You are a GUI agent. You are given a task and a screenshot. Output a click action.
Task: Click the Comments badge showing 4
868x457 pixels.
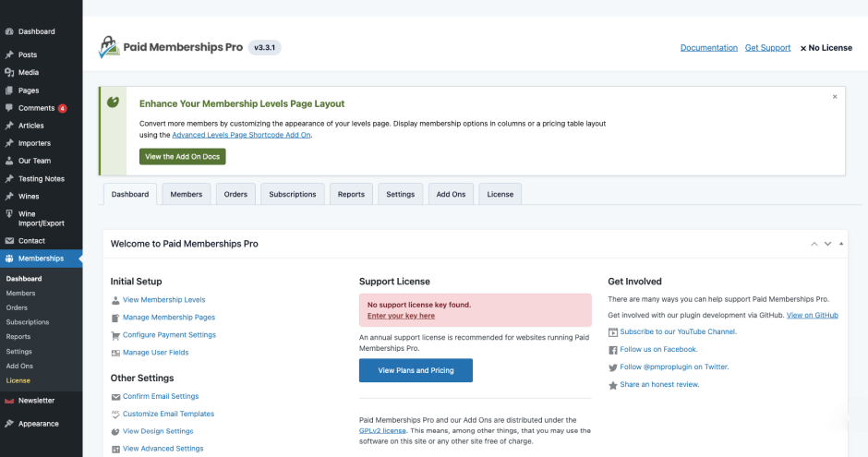[63, 108]
